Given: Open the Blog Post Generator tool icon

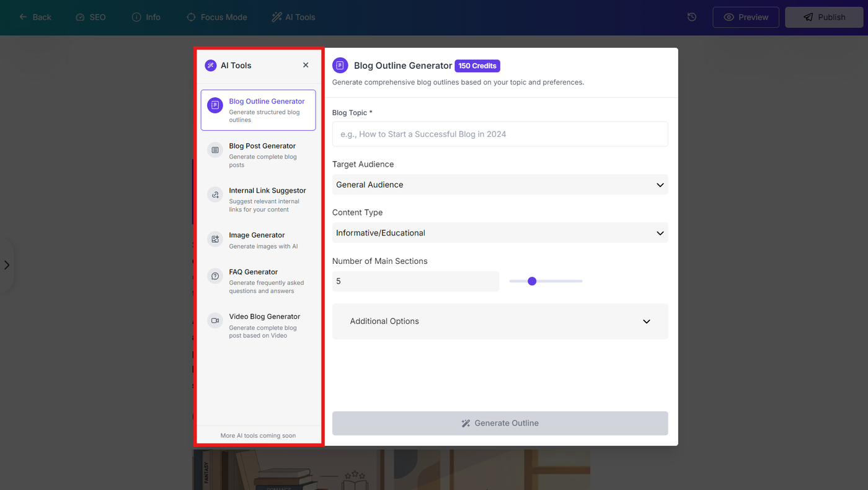Looking at the screenshot, I should (x=215, y=150).
